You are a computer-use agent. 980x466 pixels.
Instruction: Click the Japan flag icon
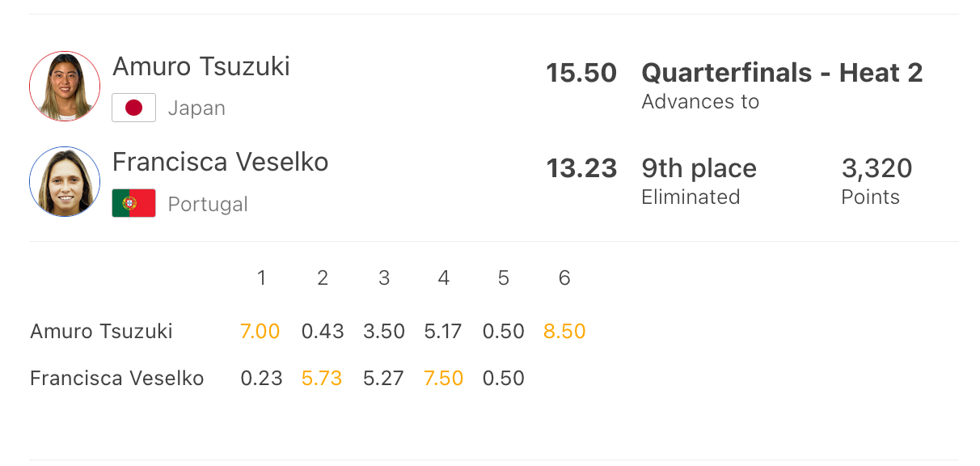point(133,108)
